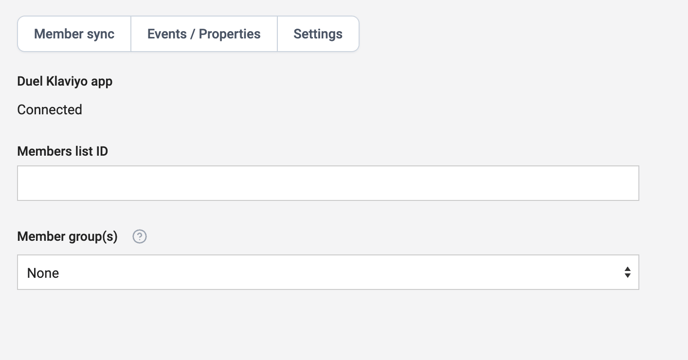Viewport: 688px width, 360px height.
Task: Go to the Settings tab
Action: [318, 34]
